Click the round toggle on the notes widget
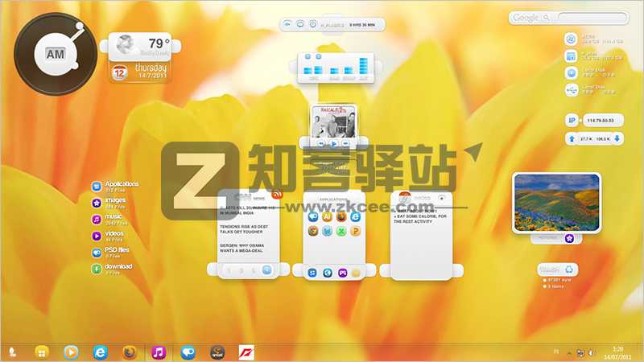 [441, 198]
